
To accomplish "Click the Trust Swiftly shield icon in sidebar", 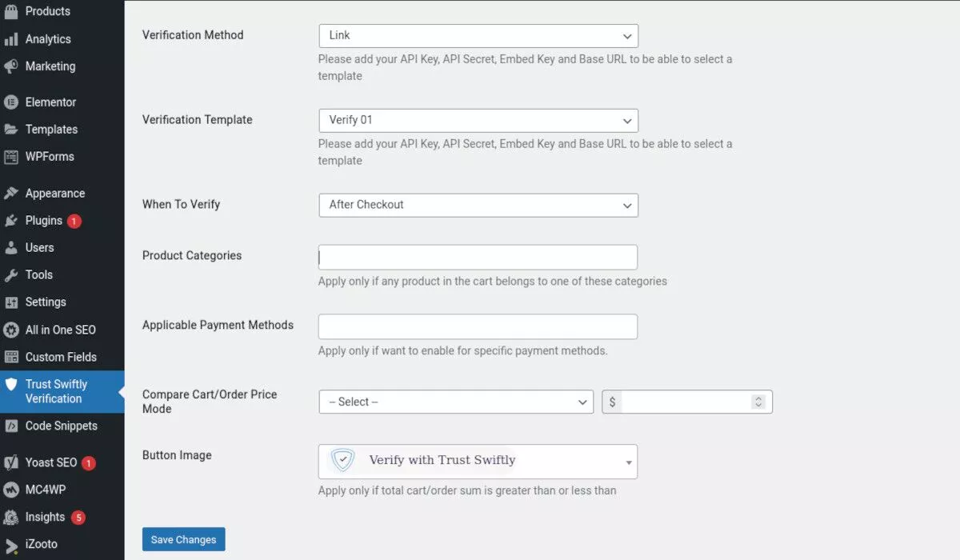I will 11,385.
